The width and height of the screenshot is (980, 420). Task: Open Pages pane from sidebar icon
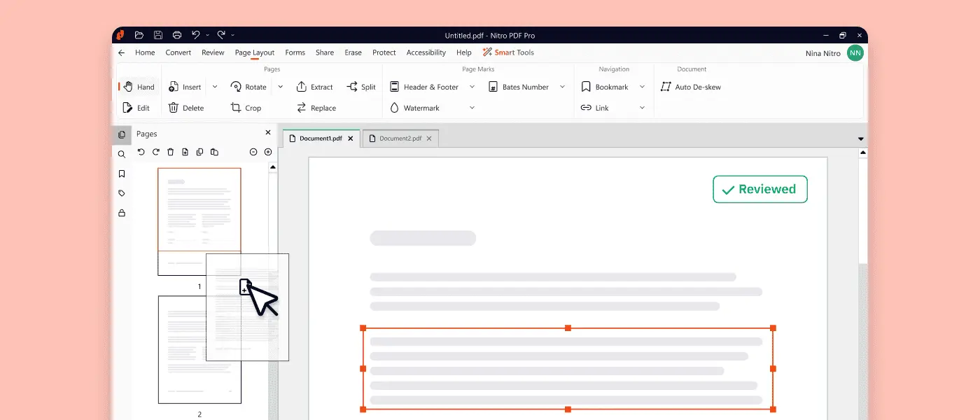[x=122, y=134]
